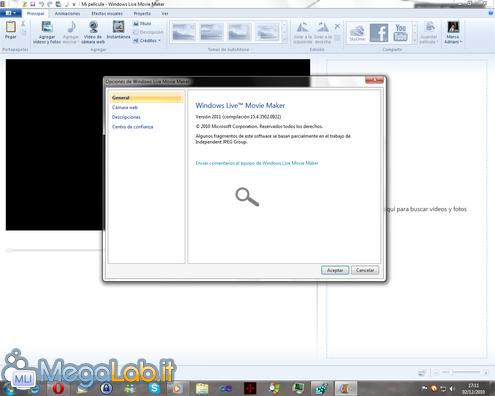
Task: Open Windows Explorer folder in taskbar
Action: 202,388
